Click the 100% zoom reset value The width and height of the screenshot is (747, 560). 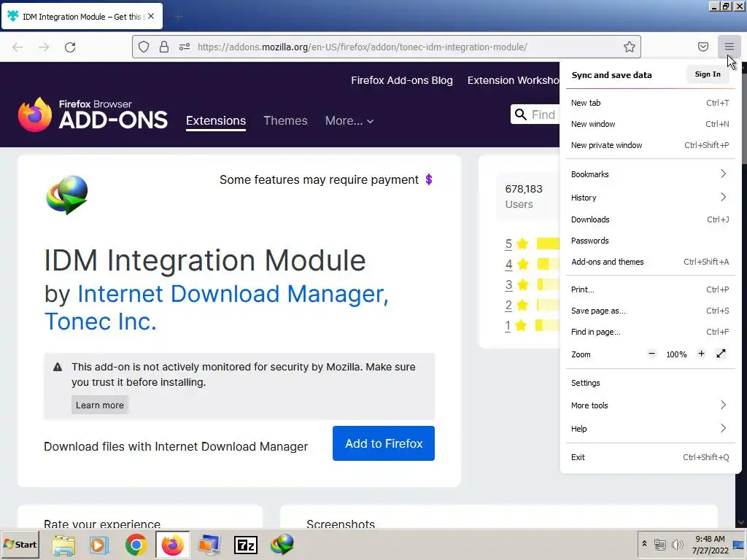click(676, 354)
